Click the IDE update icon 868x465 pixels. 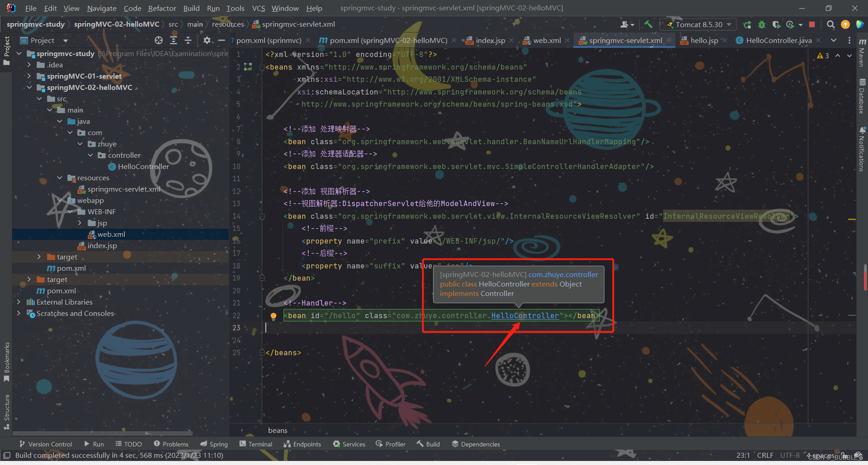click(x=845, y=24)
